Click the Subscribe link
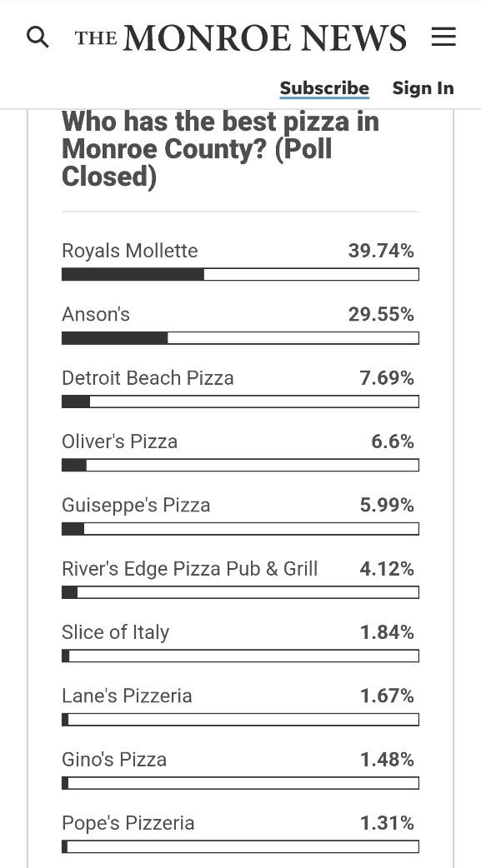 (324, 88)
